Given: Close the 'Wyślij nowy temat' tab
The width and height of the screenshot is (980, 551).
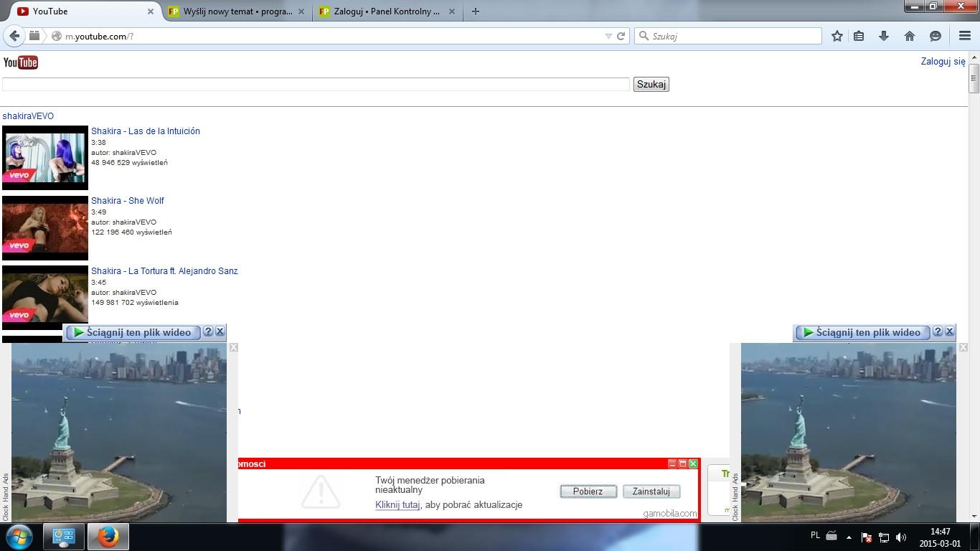Looking at the screenshot, I should 301,11.
